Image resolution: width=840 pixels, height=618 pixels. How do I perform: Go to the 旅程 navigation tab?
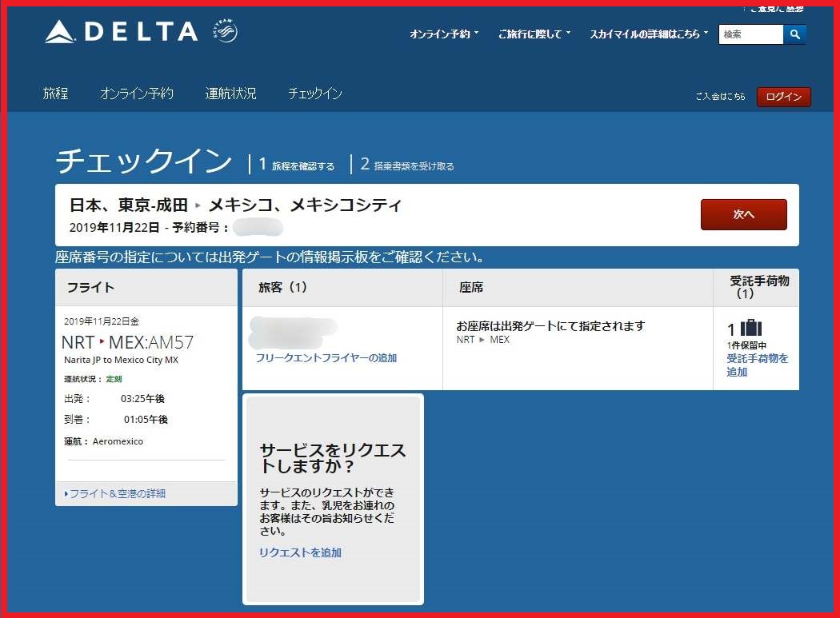(56, 94)
